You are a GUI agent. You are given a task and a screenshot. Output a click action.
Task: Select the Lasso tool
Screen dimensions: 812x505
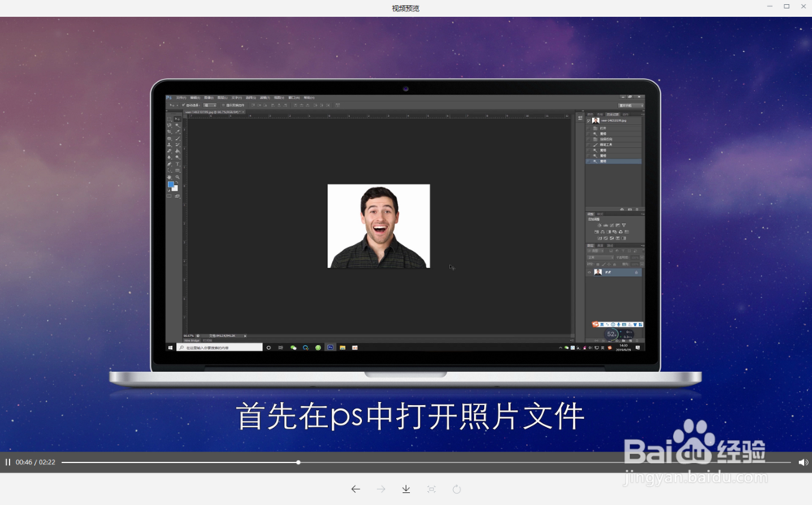171,126
